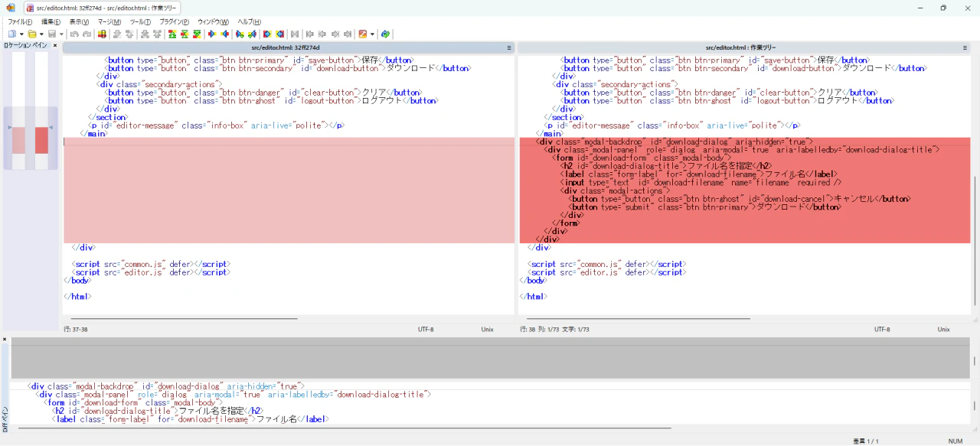Click the WinMerge app icon in title bar

click(10, 8)
